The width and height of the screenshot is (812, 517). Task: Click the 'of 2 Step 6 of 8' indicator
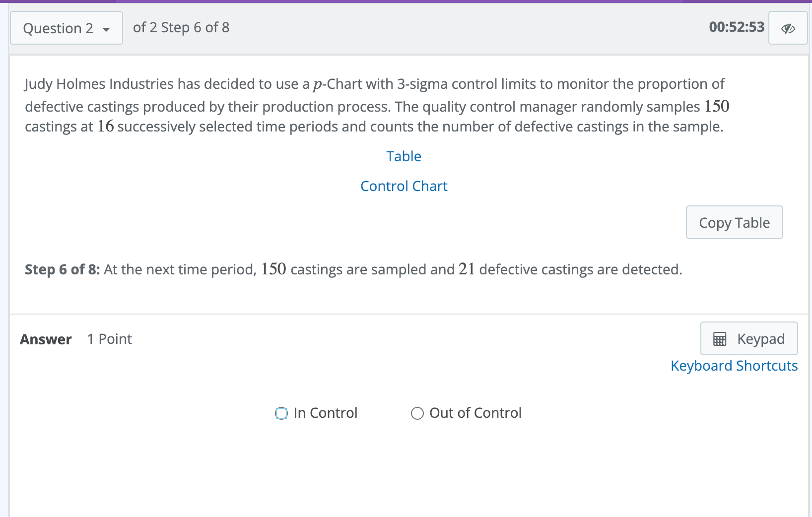(181, 27)
